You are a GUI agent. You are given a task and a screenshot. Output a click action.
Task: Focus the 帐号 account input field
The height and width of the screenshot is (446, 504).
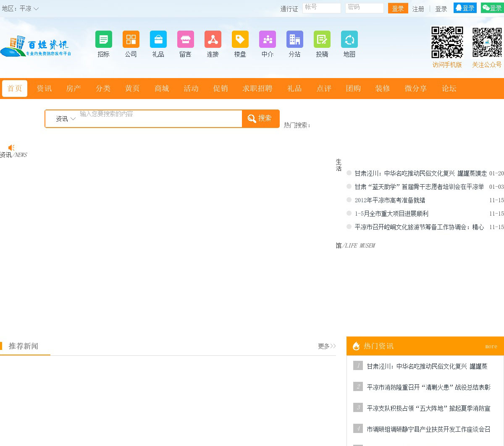[321, 8]
